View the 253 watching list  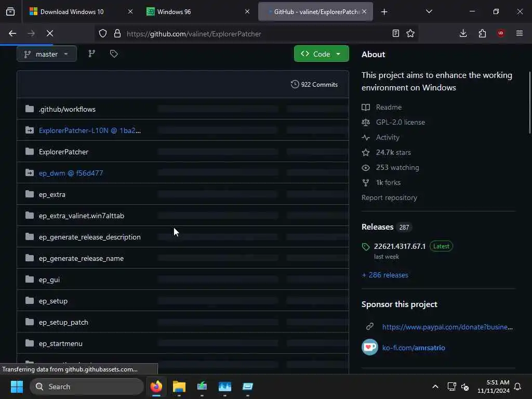[390, 168]
